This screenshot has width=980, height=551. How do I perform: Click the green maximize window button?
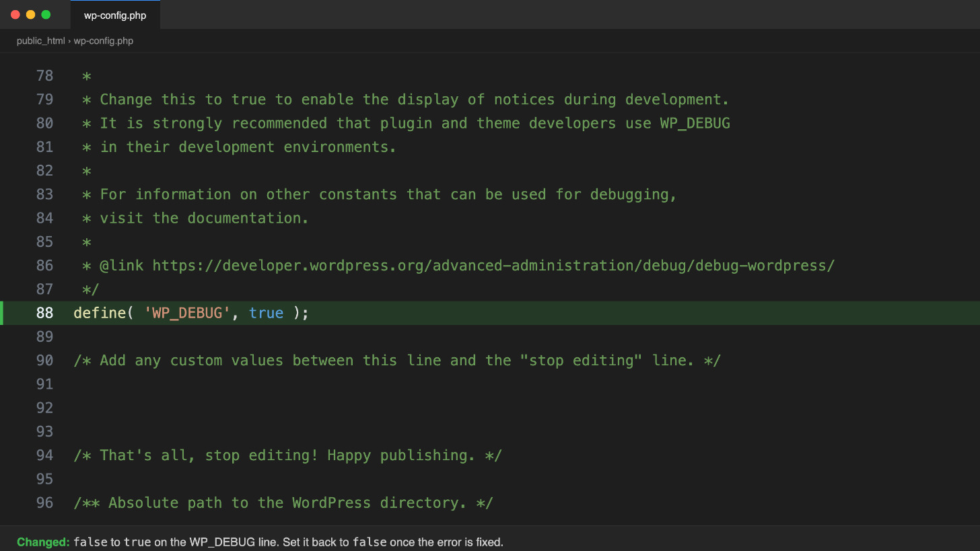point(46,15)
